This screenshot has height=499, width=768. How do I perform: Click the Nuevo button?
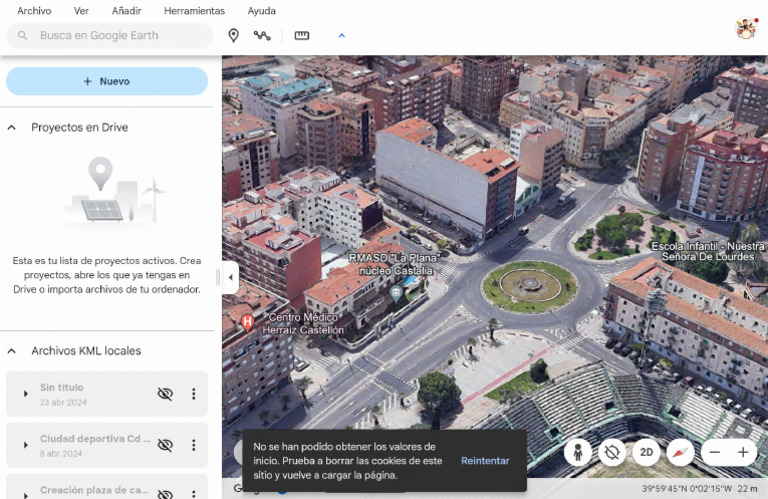point(107,81)
